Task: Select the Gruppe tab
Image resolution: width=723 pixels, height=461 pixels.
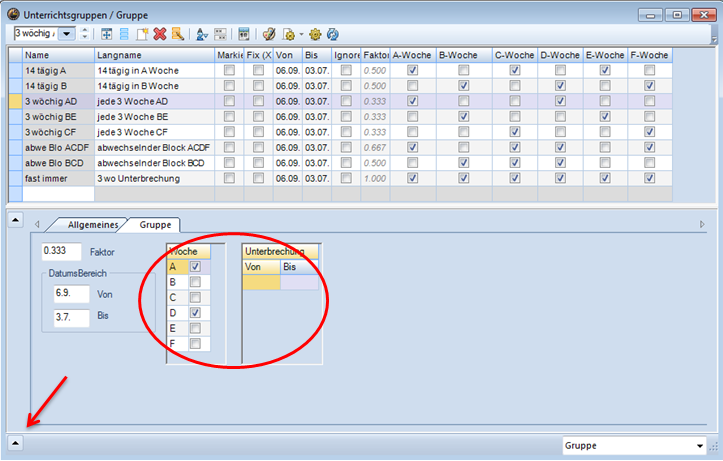Action: coord(154,225)
